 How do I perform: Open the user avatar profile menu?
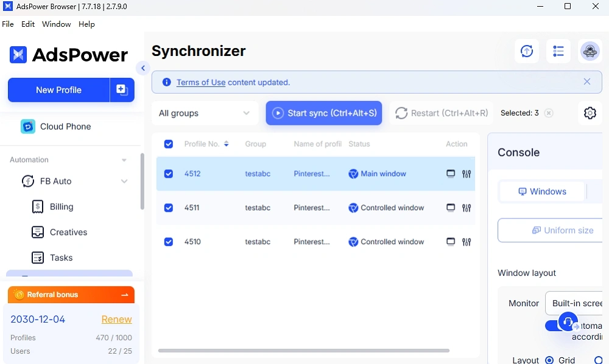point(590,51)
